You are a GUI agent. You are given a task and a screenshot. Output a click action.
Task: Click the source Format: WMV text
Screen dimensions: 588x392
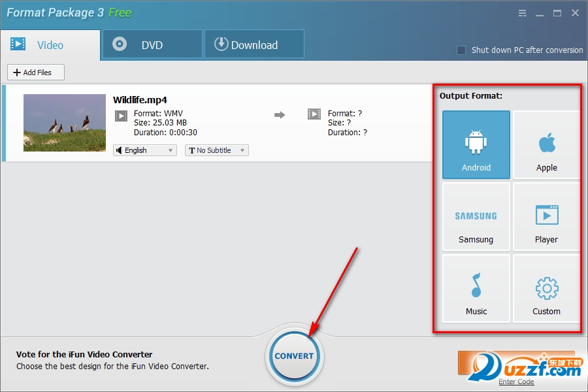pyautogui.click(x=158, y=113)
